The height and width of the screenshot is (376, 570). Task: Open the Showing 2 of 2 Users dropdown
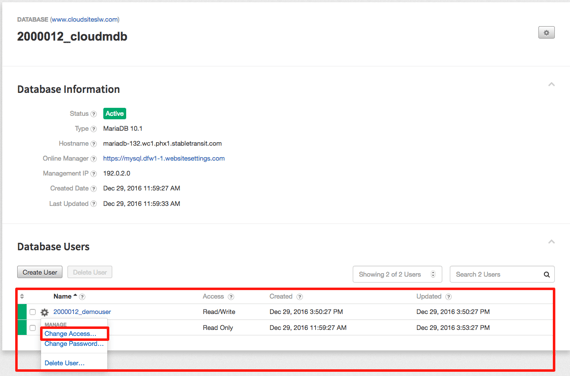397,275
